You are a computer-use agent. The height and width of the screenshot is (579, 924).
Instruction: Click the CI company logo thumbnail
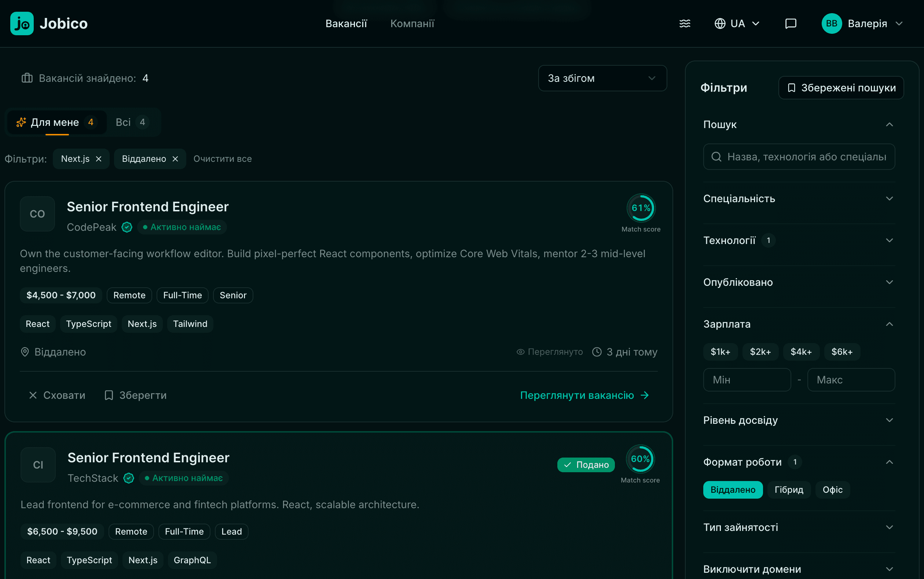tap(38, 465)
